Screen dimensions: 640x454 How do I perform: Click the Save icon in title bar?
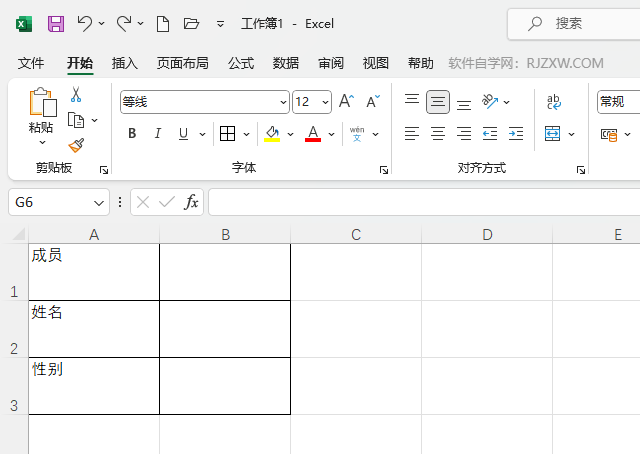pos(56,24)
